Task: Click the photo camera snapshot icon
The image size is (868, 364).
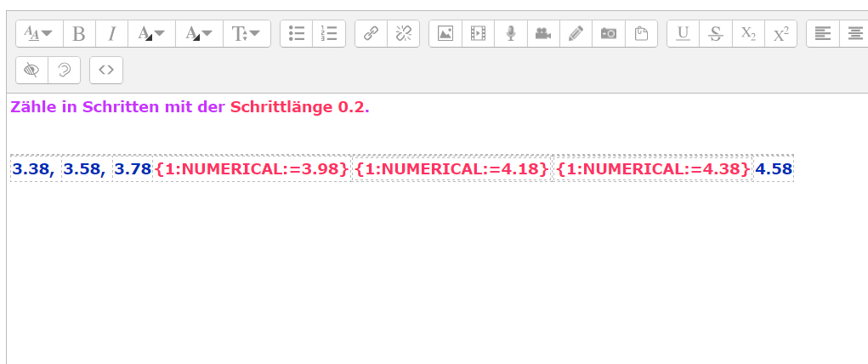Action: pos(609,34)
